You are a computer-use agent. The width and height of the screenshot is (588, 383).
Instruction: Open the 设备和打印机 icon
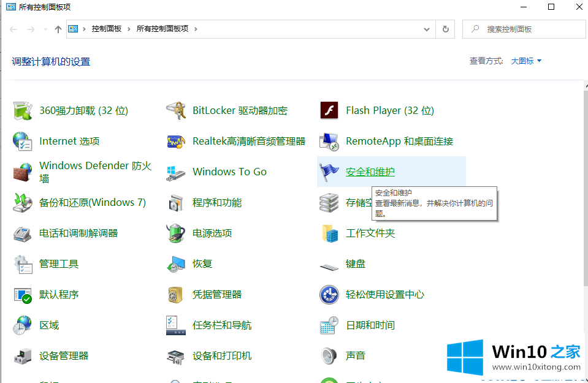pyautogui.click(x=176, y=357)
